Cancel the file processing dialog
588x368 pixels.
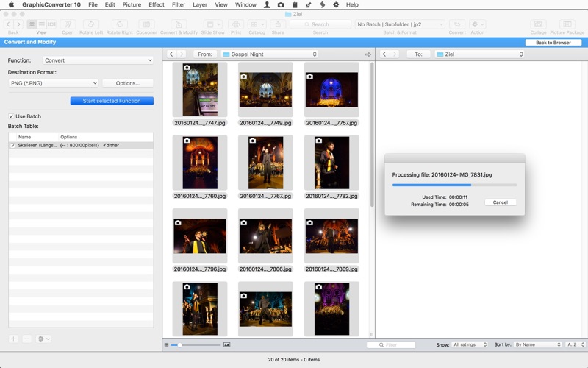[501, 202]
